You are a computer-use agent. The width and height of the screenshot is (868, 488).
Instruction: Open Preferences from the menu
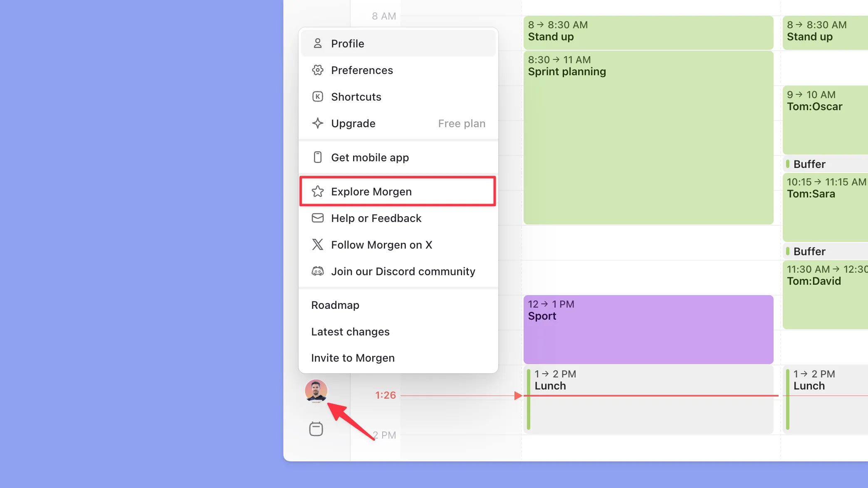[398, 70]
